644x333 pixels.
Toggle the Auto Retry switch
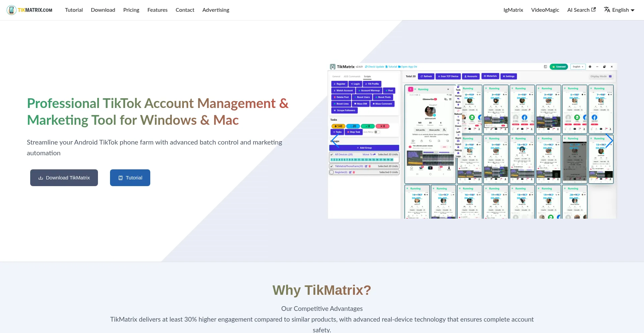pos(377,132)
